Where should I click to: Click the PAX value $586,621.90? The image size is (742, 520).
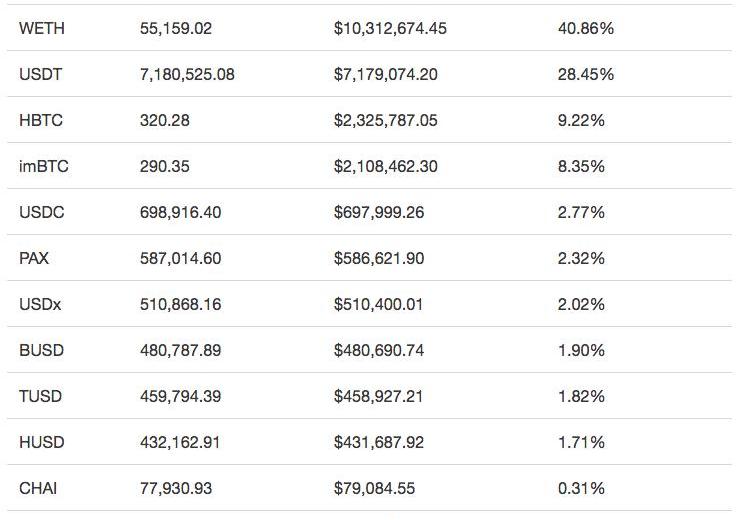pyautogui.click(x=379, y=259)
